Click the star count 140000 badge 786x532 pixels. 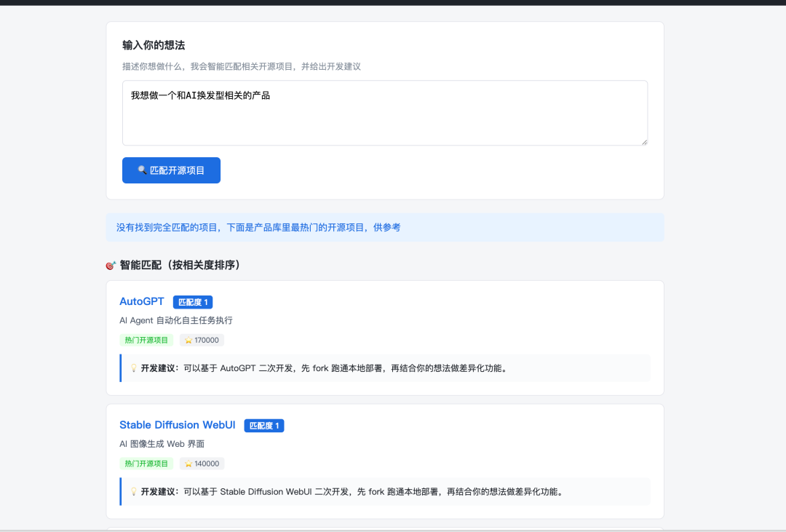(x=202, y=464)
